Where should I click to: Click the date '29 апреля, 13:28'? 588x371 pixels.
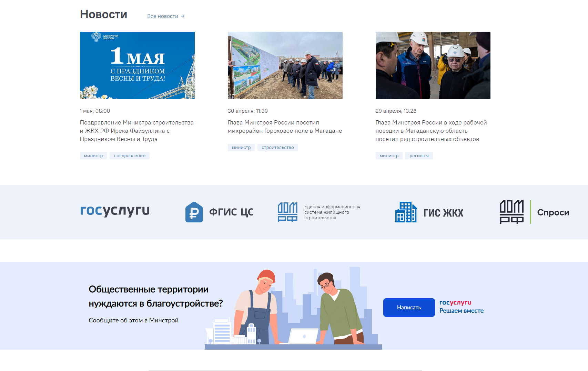396,111
